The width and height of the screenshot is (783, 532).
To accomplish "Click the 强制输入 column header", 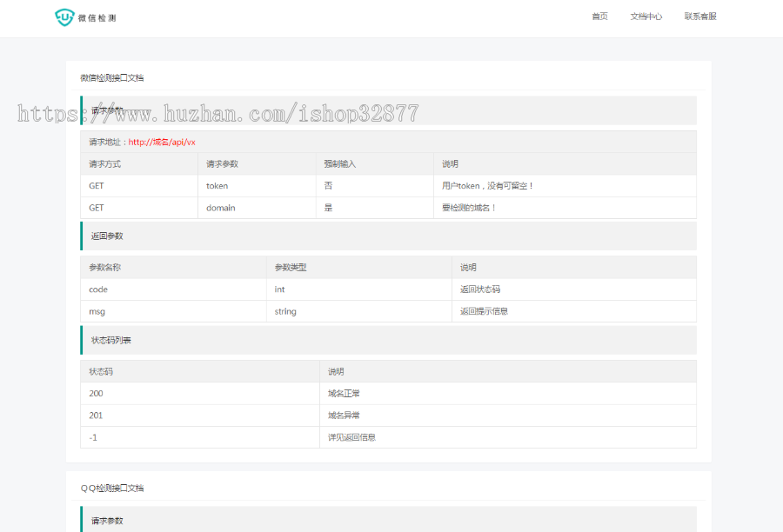I will tap(374, 163).
